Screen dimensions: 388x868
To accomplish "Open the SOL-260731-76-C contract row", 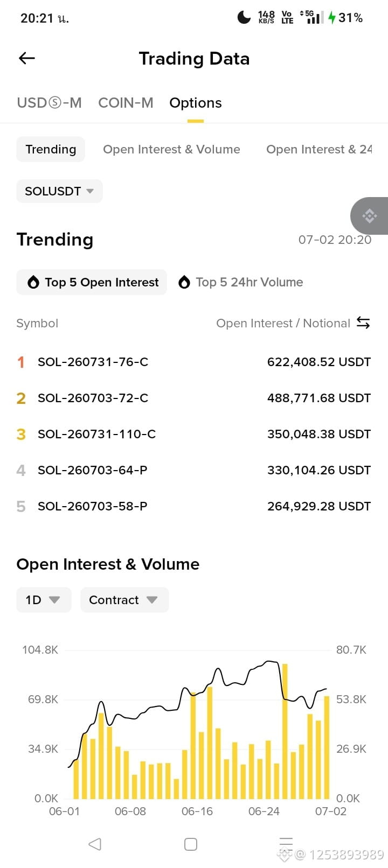I will 194,362.
